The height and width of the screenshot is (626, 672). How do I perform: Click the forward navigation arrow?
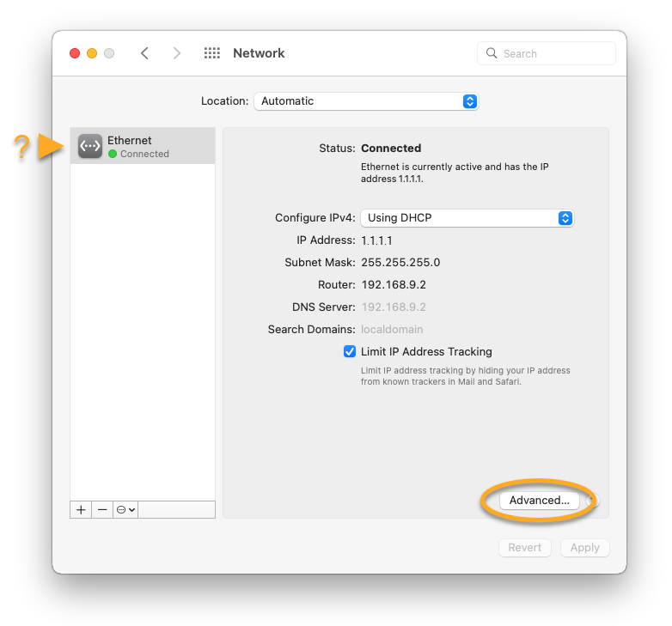coord(177,53)
